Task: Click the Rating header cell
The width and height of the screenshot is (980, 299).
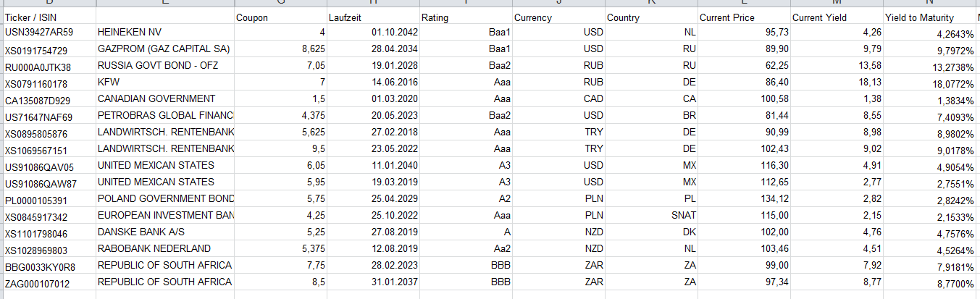Action: [x=465, y=17]
